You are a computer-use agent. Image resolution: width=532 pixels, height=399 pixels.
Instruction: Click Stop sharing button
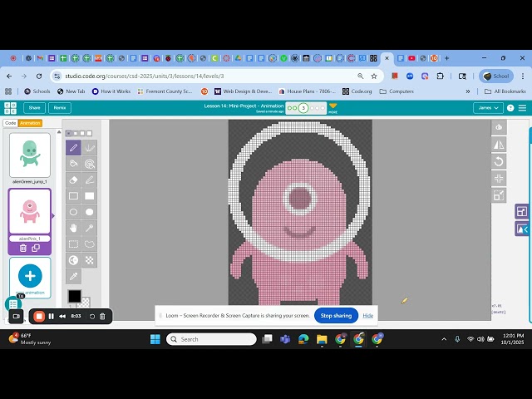[336, 316]
